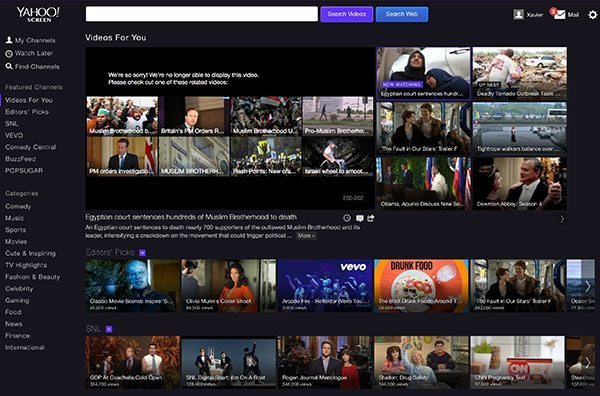
Task: Play Downton Abbey Season 4 thumbnail
Action: [520, 183]
